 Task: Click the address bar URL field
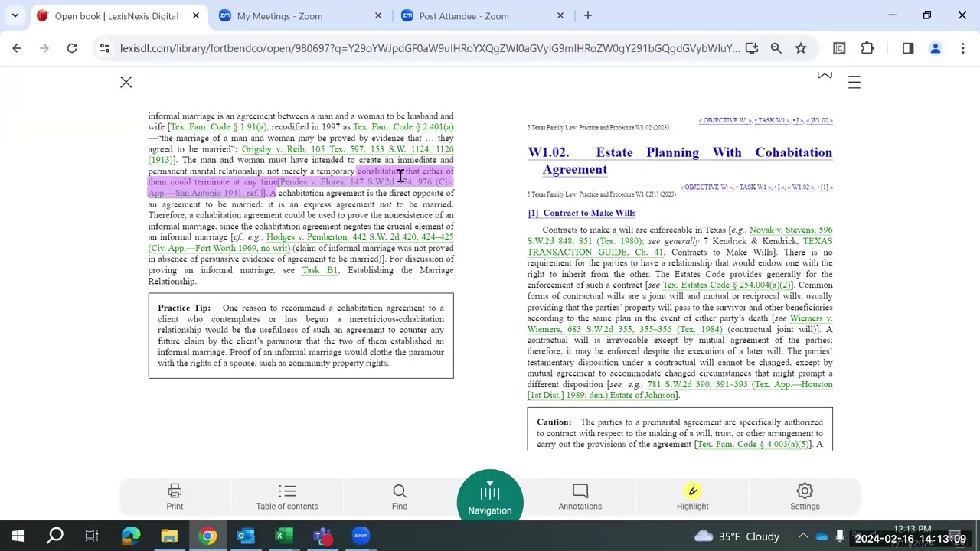(429, 48)
